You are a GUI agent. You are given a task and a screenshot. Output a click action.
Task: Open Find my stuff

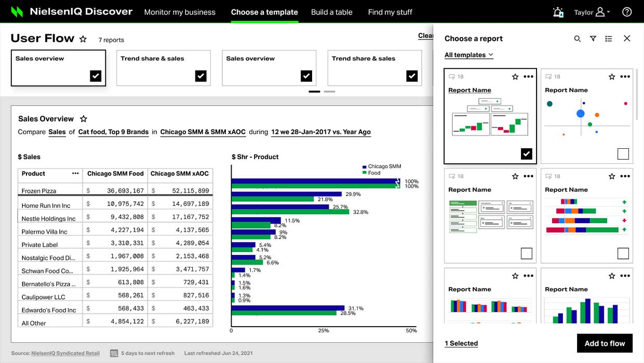pyautogui.click(x=390, y=12)
